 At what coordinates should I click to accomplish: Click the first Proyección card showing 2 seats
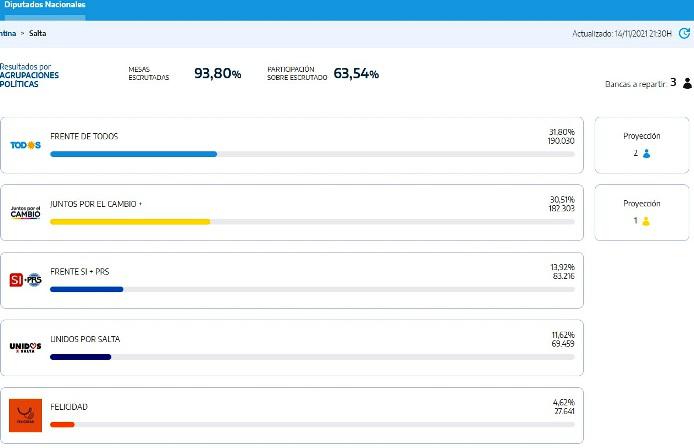tap(641, 145)
